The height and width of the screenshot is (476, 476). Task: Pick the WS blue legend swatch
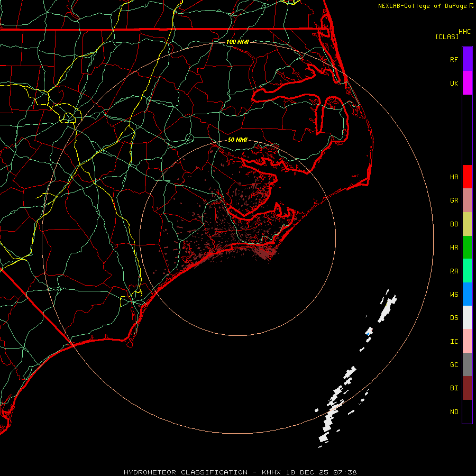[467, 294]
